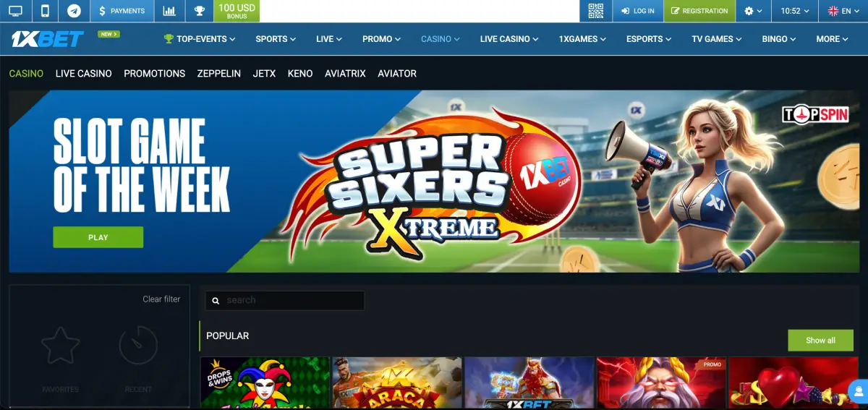Open the settings gear dropdown
868x410 pixels.
pos(753,11)
